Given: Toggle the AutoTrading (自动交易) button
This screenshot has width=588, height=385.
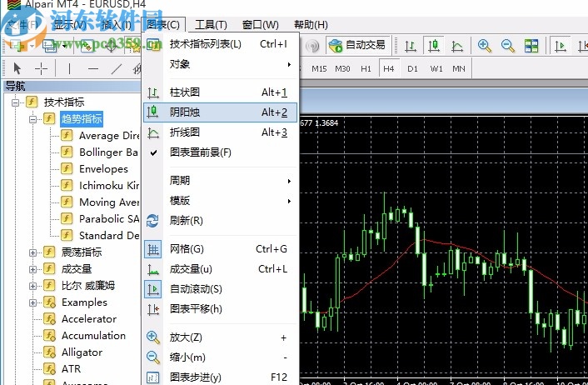Looking at the screenshot, I should 357,45.
